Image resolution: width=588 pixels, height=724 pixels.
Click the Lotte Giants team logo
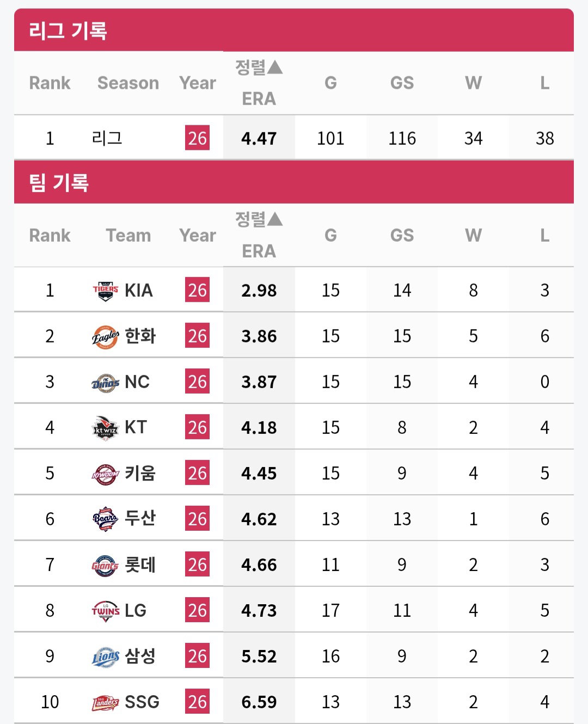(x=106, y=565)
